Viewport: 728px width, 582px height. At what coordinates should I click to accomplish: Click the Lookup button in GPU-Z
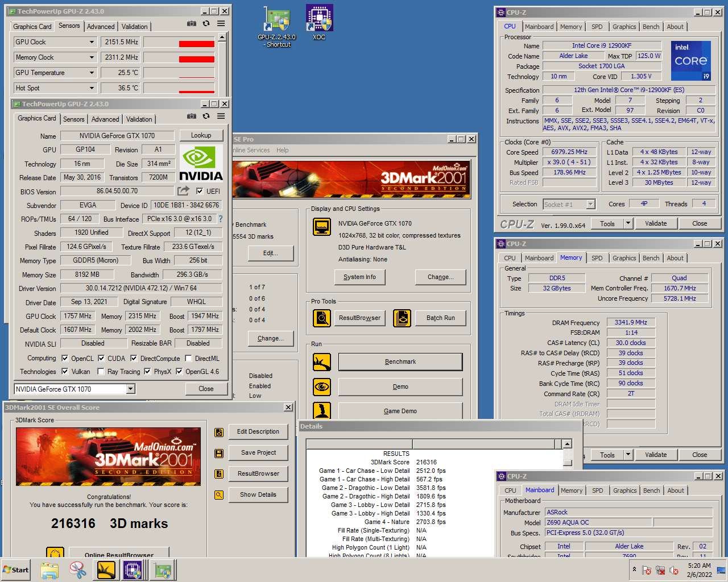pos(201,135)
